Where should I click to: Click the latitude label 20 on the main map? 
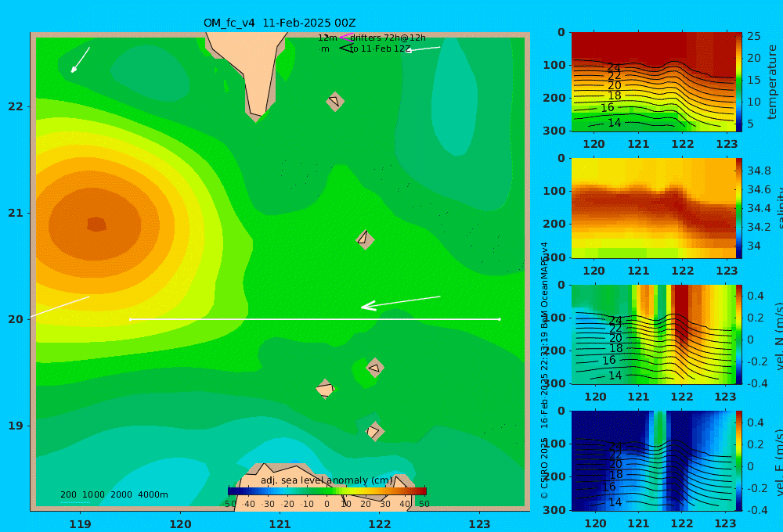click(16, 319)
